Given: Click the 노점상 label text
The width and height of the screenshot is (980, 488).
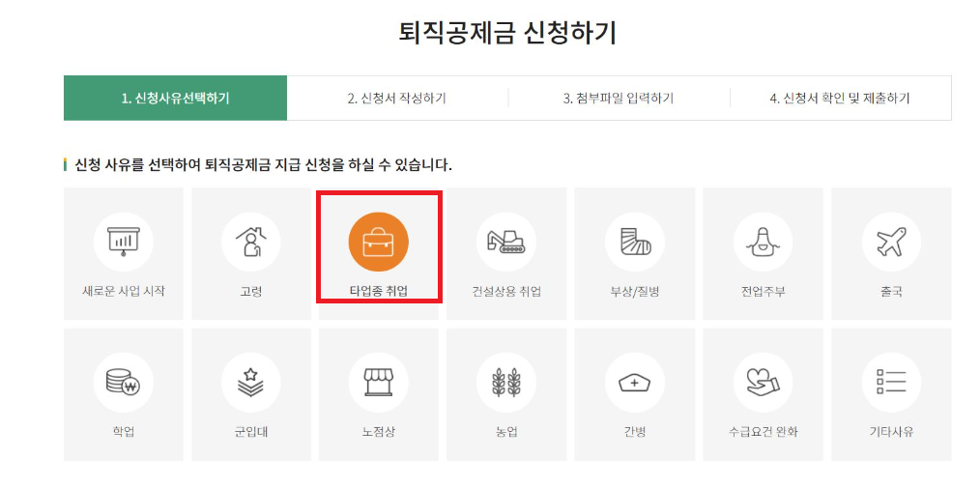Looking at the screenshot, I should (379, 432).
